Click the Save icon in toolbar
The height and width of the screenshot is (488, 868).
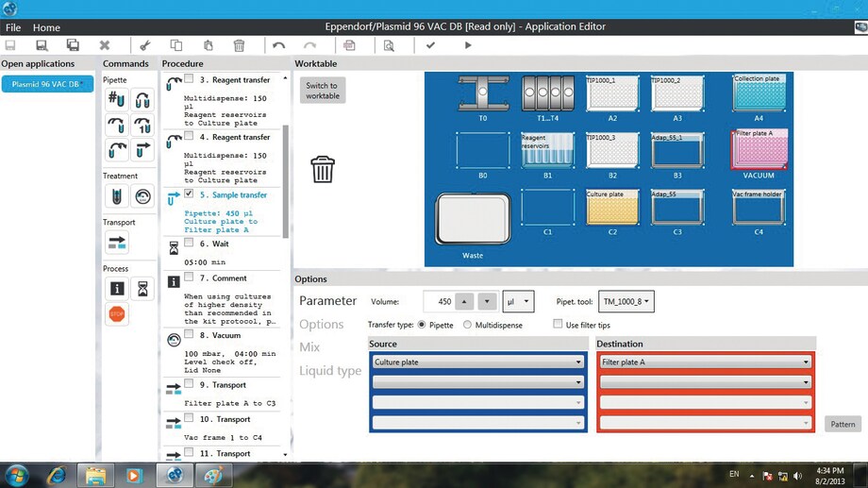(x=10, y=45)
